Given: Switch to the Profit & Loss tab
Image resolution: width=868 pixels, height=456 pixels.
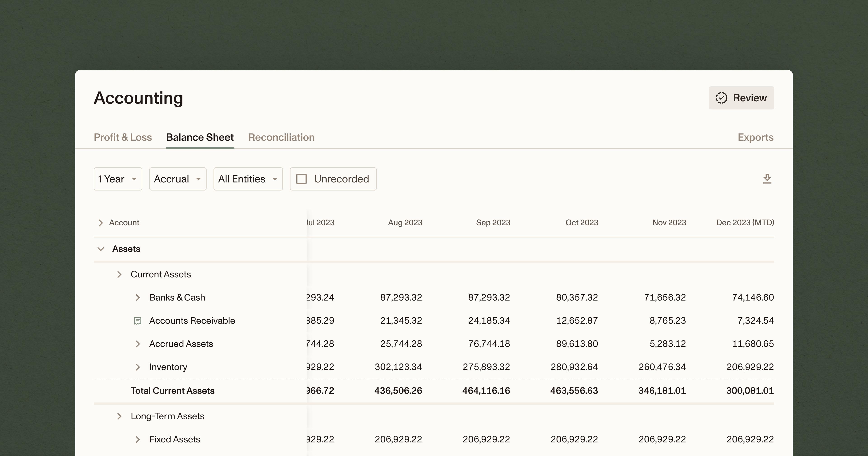Looking at the screenshot, I should tap(123, 137).
